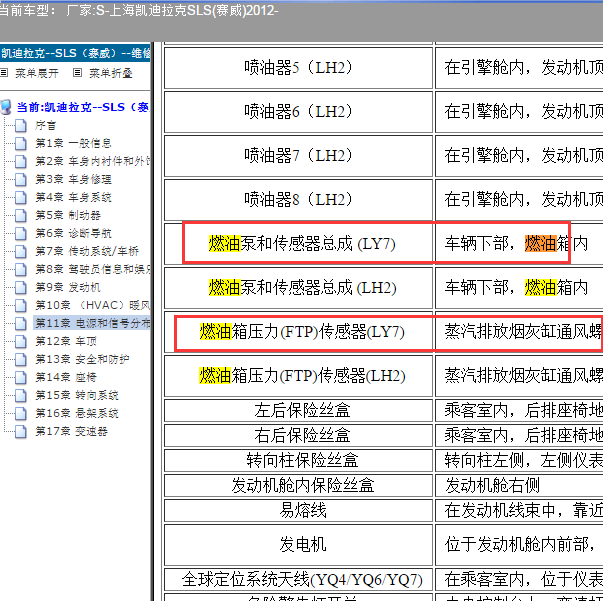
Task: Open chapter 第16章 悬架系统
Action: click(x=77, y=413)
